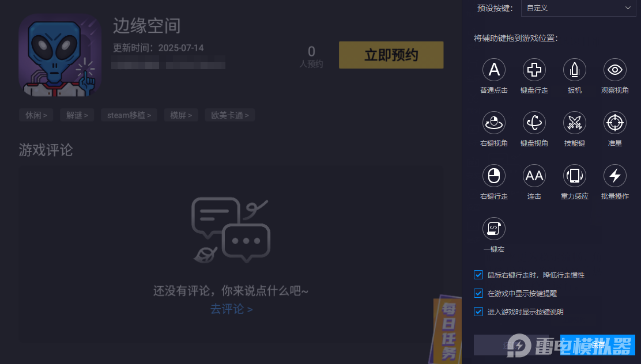Expand the 休闲 game tag
641x364 pixels.
[x=36, y=115]
